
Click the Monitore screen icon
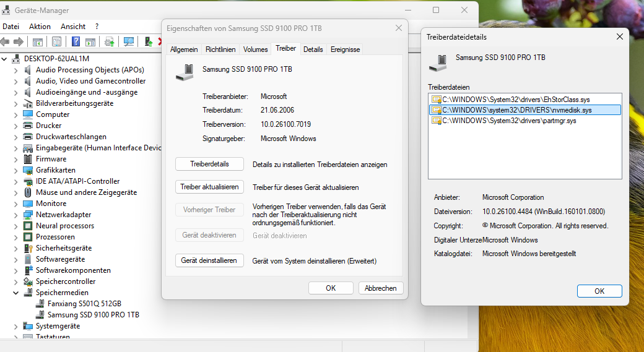click(27, 204)
